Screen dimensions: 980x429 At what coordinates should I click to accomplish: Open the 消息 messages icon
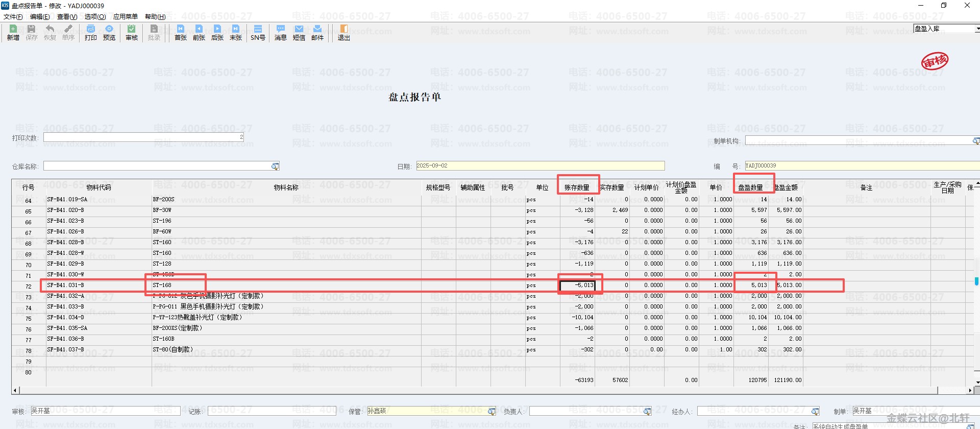pyautogui.click(x=281, y=32)
